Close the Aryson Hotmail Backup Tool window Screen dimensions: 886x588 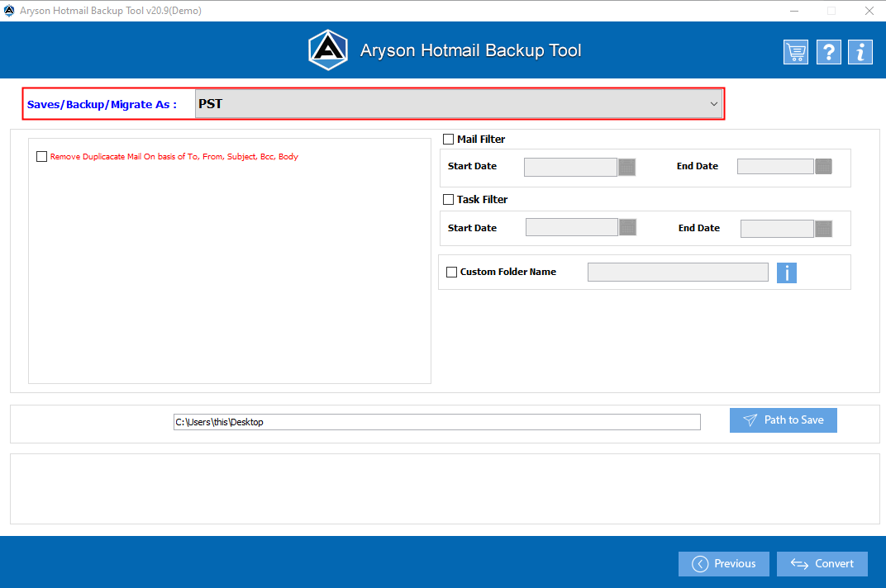click(869, 11)
